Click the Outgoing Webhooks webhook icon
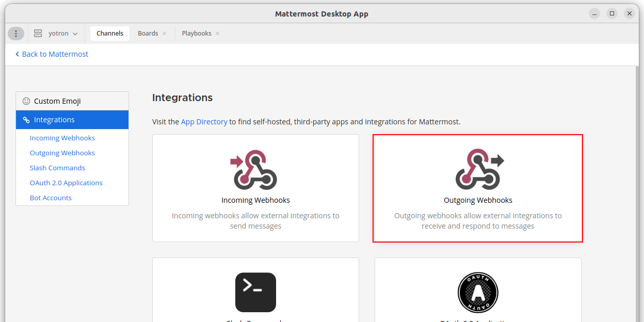The image size is (644, 322). 479,170
